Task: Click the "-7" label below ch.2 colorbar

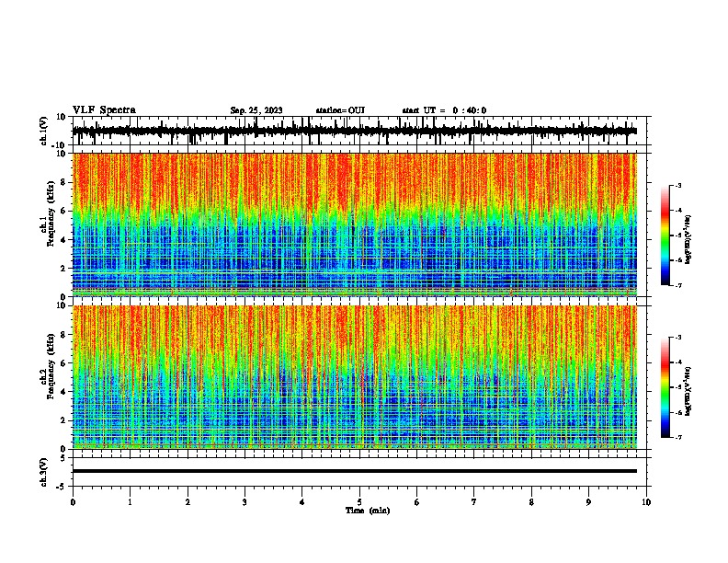Action: point(677,438)
